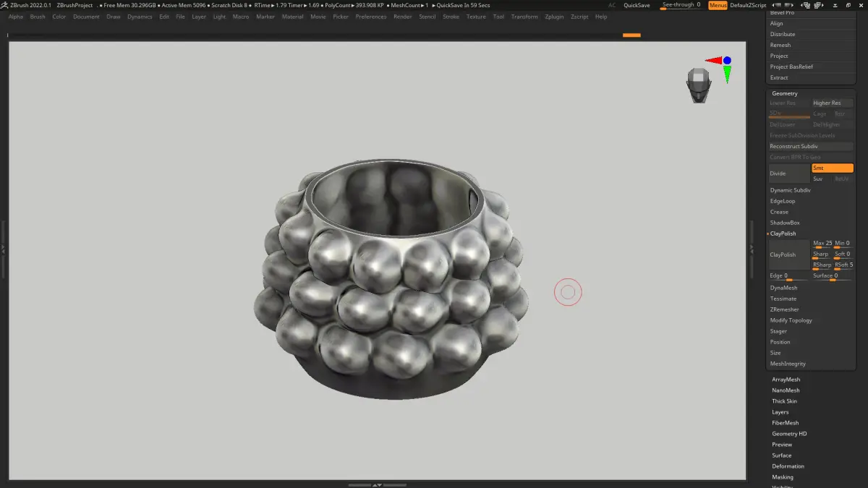Open the Document menu
Viewport: 868px width, 488px height.
point(86,17)
